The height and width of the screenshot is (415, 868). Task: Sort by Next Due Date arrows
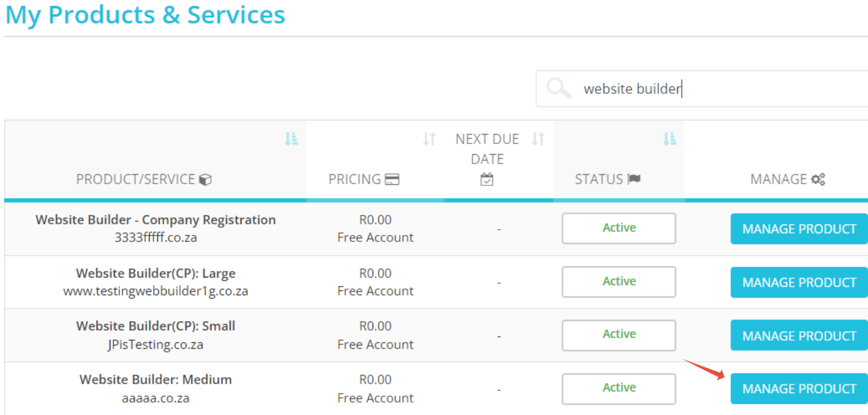[x=537, y=139]
